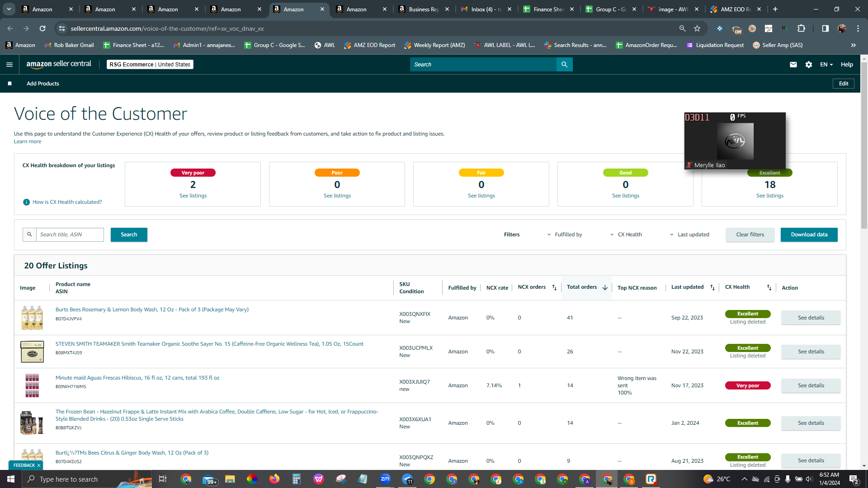Click the Download data button
Image resolution: width=868 pixels, height=488 pixels.
(x=809, y=235)
